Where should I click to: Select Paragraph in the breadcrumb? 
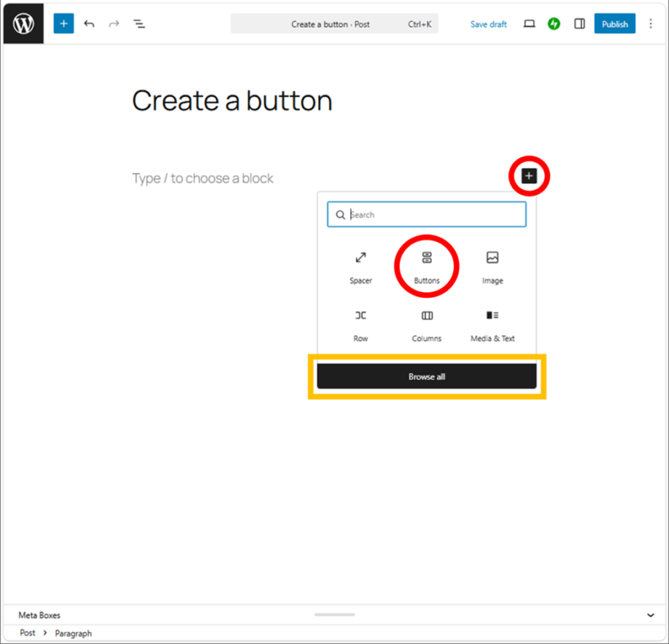click(x=73, y=633)
